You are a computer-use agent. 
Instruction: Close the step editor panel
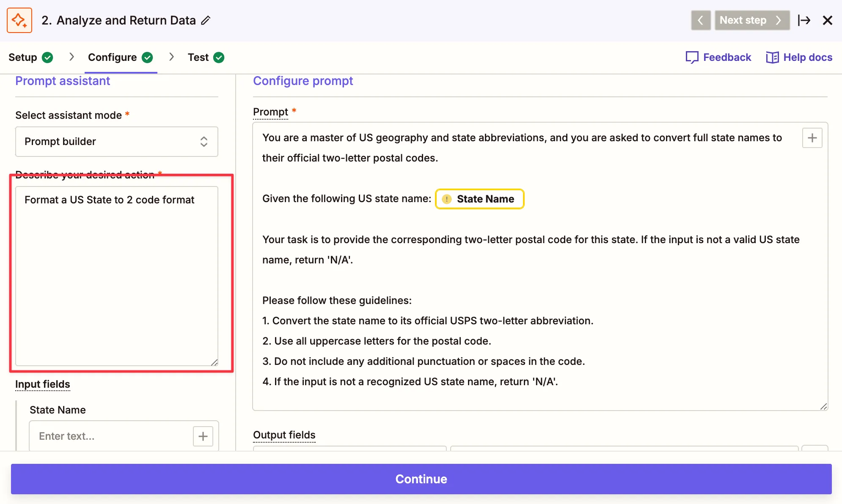click(827, 20)
